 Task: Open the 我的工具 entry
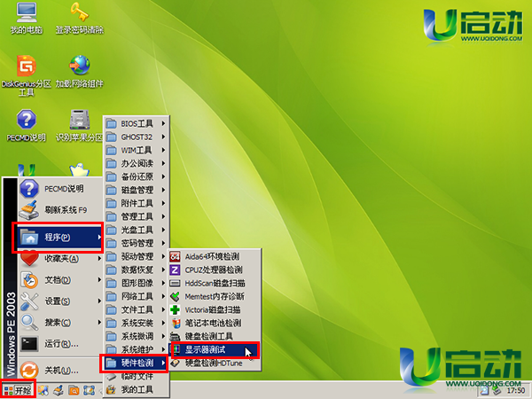click(x=136, y=389)
